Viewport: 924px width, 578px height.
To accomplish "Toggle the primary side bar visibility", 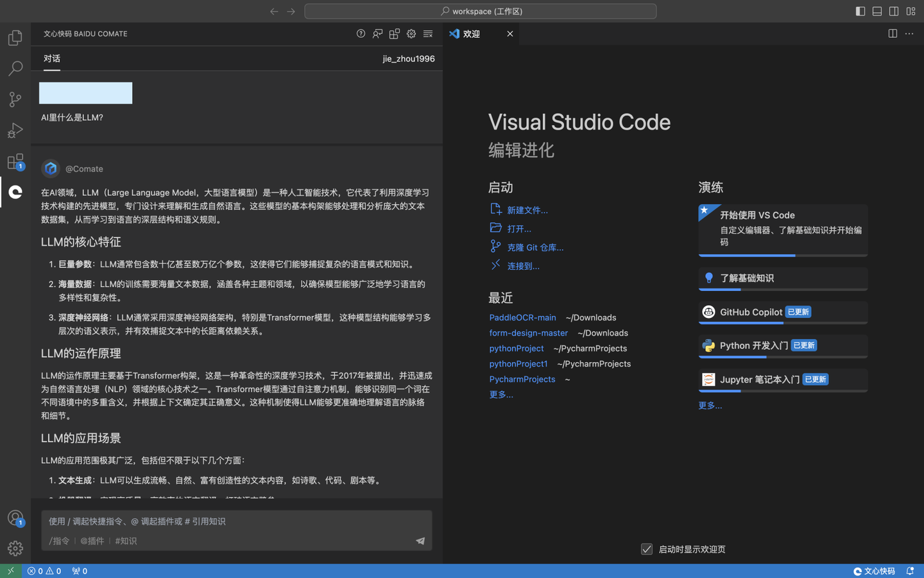I will 860,12.
